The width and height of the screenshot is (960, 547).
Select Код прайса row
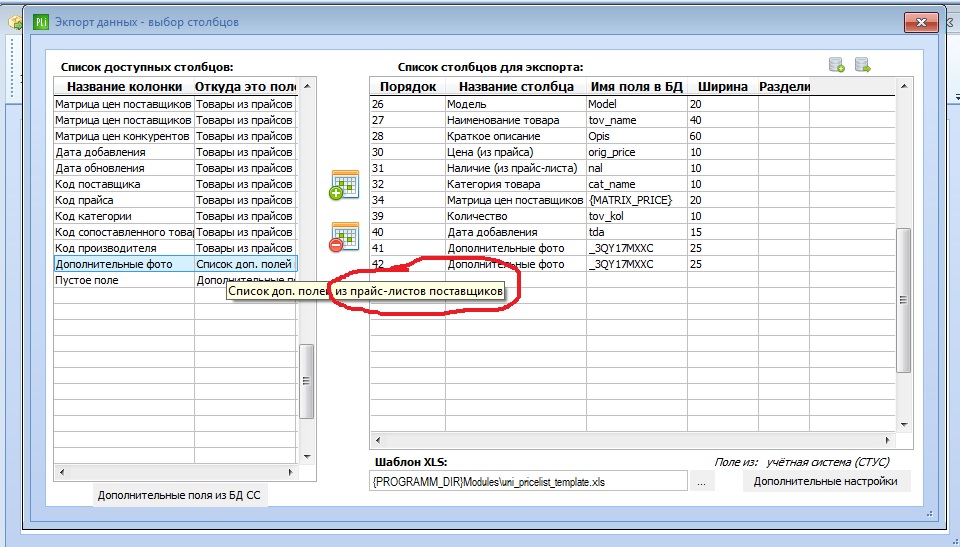[x=176, y=200]
